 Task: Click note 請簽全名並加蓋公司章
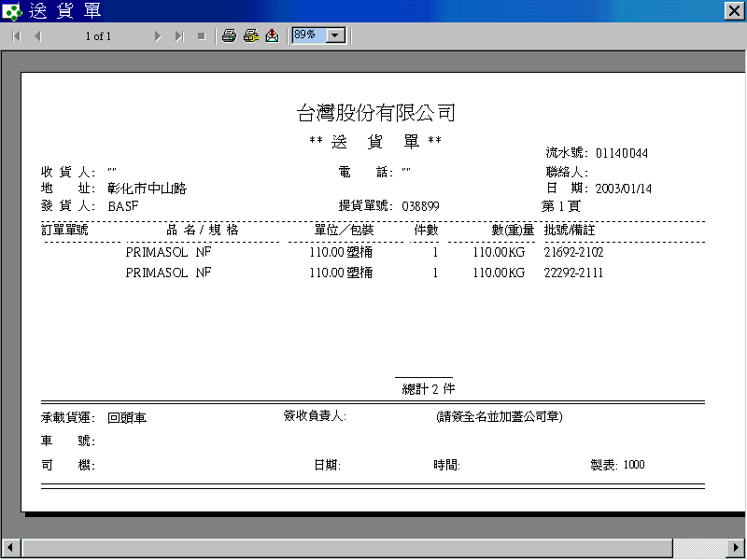(500, 416)
